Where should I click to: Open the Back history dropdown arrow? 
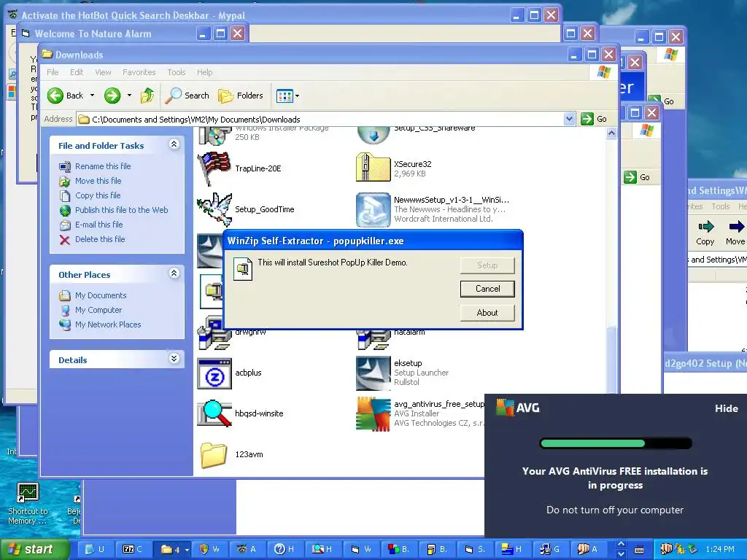[x=93, y=96]
